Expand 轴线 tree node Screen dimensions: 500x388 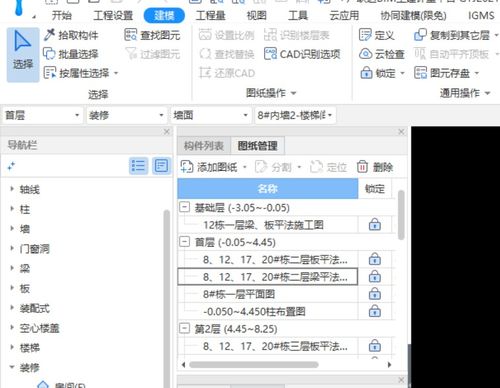tap(12, 189)
